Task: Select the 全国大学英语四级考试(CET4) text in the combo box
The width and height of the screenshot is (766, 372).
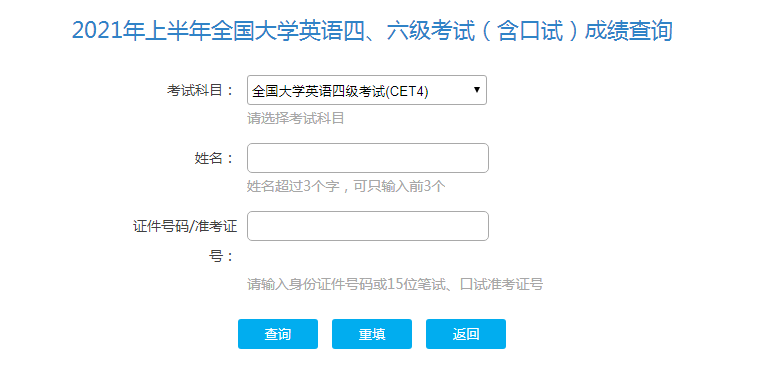Action: [x=340, y=91]
